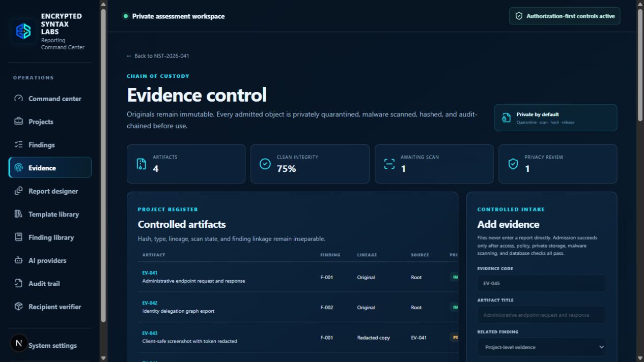
Task: Open the Template library
Action: point(50,214)
